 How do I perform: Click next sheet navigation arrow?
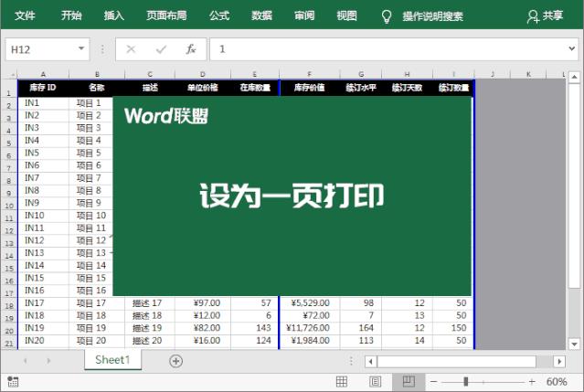[48, 361]
